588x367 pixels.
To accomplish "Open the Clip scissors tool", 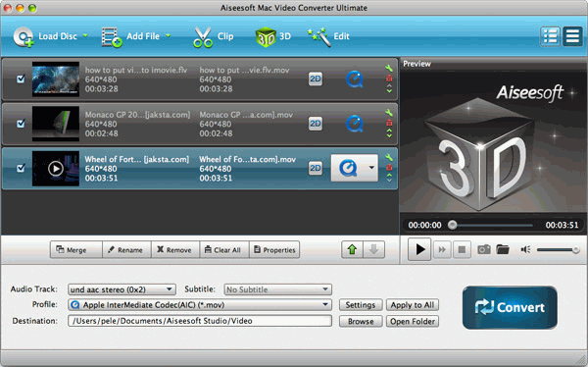I will [x=213, y=37].
